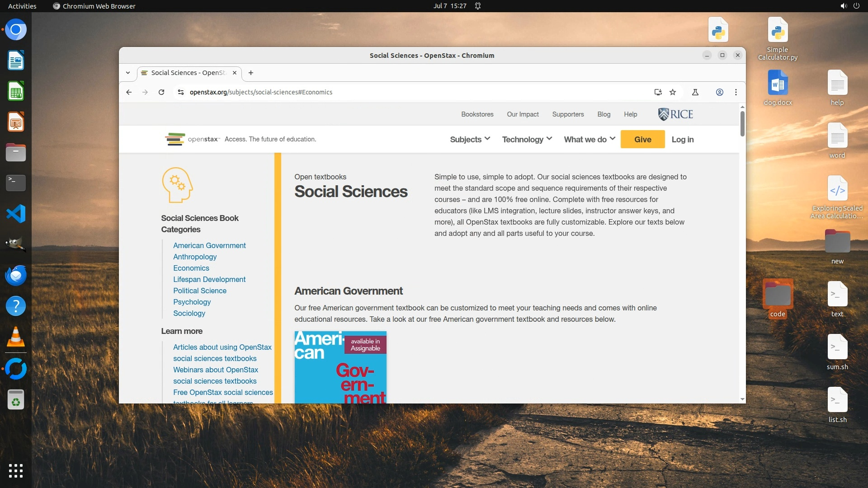The height and width of the screenshot is (488, 868).
Task: Click the install app icon in address bar
Action: [658, 92]
